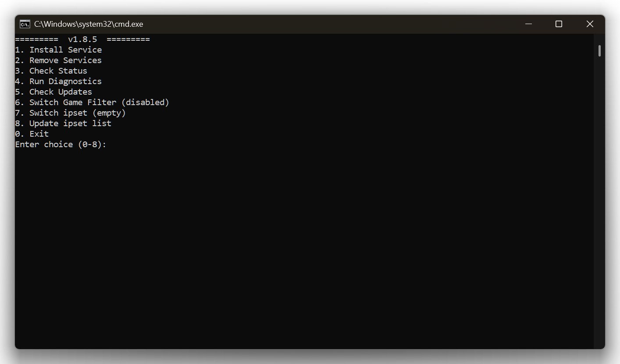Select the 'Remove Services' menu entry
The width and height of the screenshot is (620, 364).
tap(58, 60)
